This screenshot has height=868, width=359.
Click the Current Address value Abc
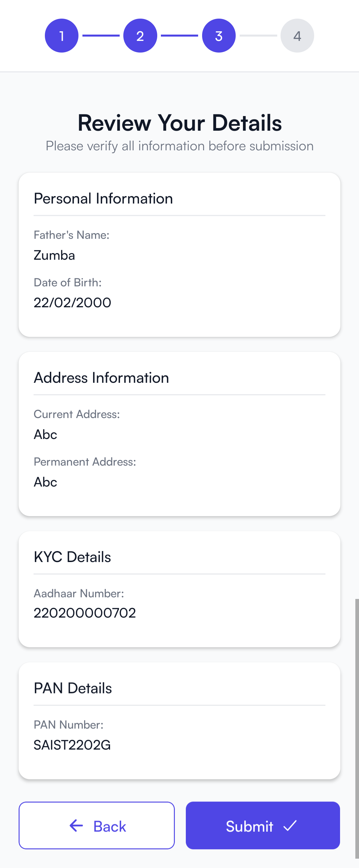46,435
